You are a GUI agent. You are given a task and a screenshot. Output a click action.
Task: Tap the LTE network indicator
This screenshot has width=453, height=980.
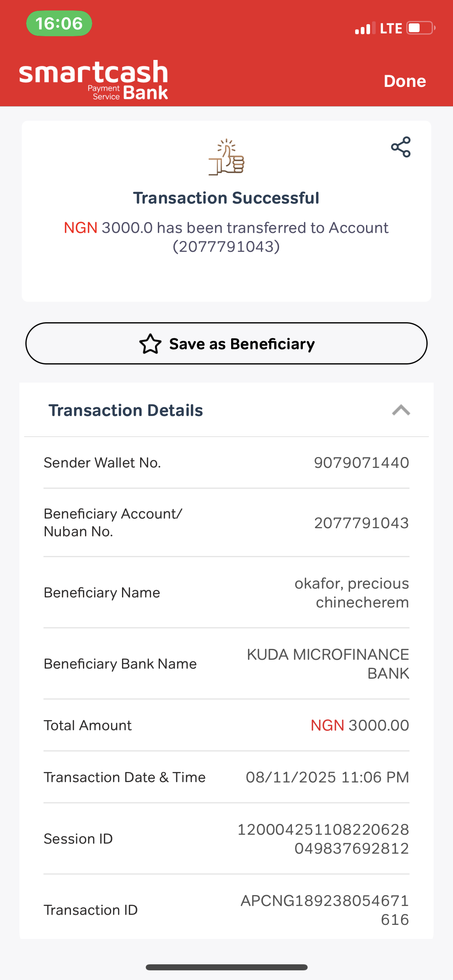391,28
